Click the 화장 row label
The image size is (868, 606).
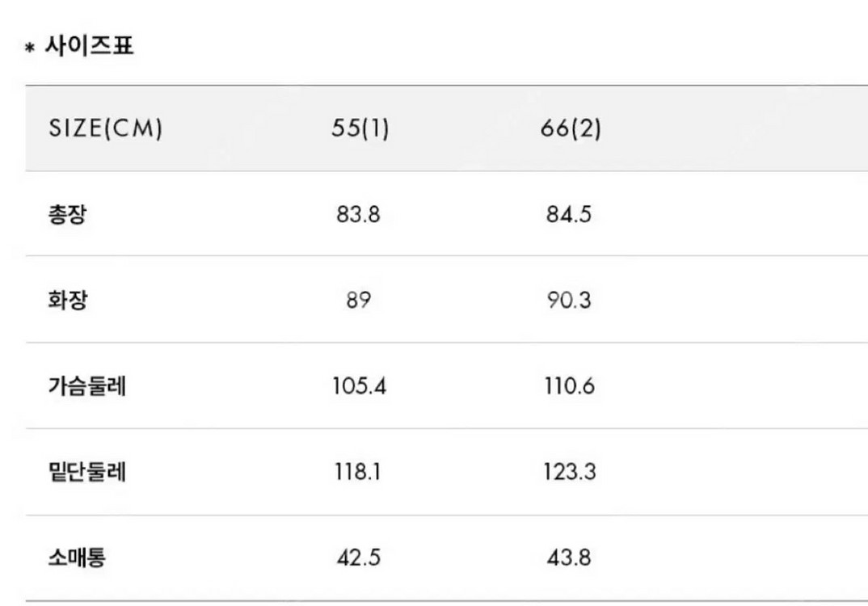pos(66,301)
